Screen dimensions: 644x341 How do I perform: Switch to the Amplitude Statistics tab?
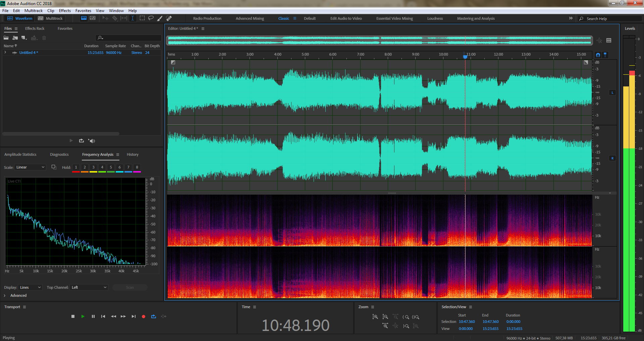click(x=20, y=154)
